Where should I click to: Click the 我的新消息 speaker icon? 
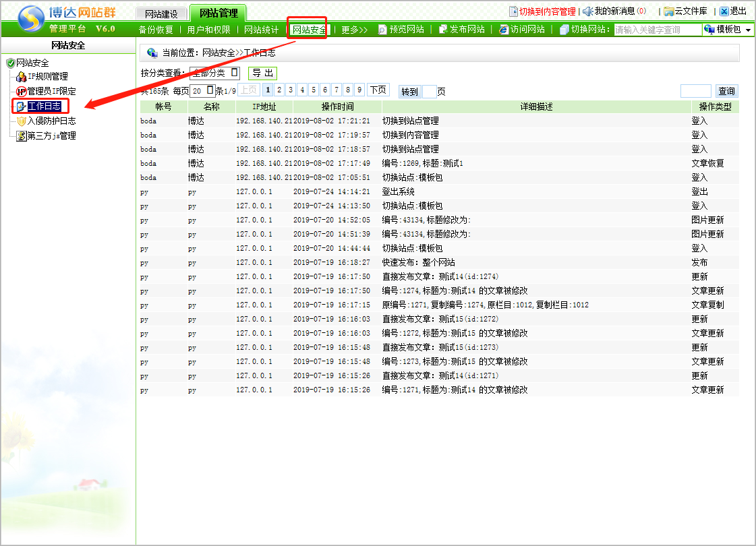(587, 11)
